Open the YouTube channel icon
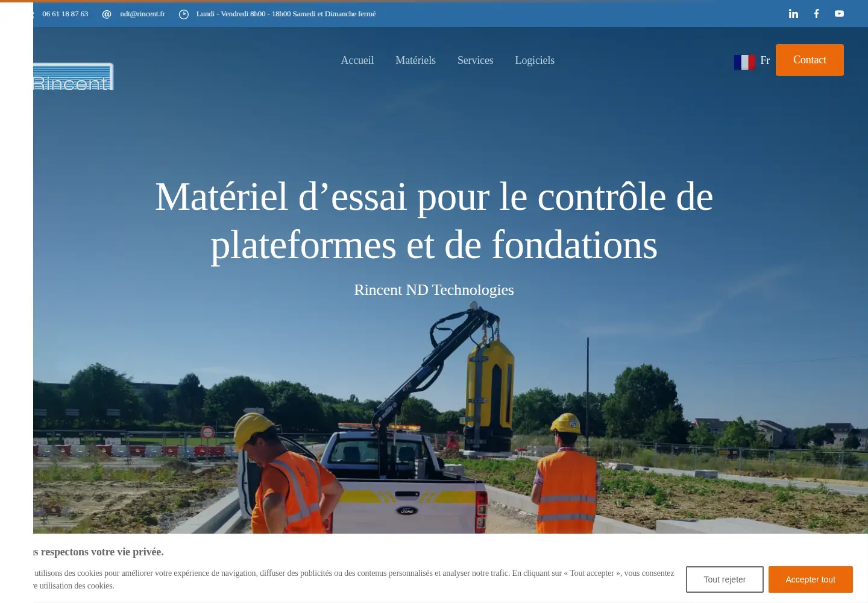The width and height of the screenshot is (868, 603). 839,13
